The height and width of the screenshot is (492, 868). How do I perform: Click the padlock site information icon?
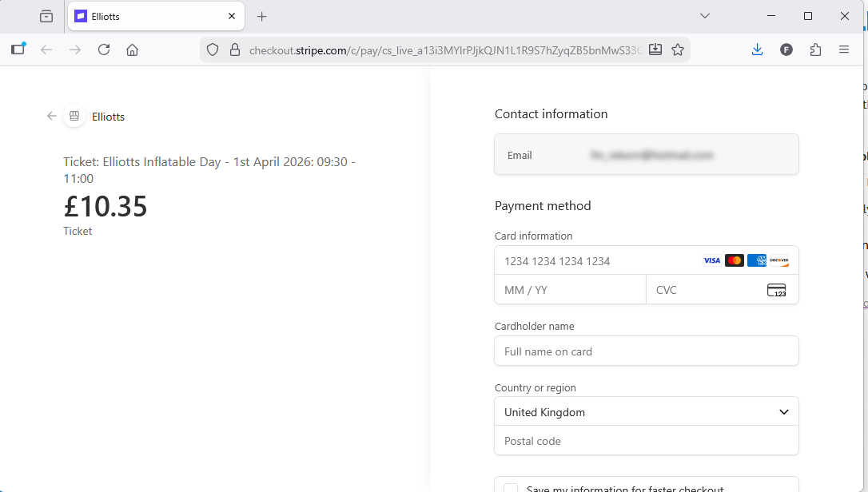click(x=234, y=50)
